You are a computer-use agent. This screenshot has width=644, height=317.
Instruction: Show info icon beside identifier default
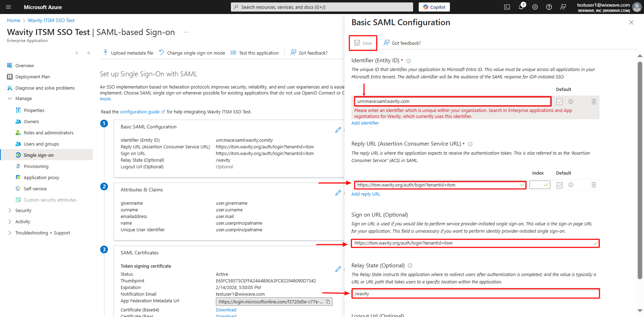tap(571, 101)
